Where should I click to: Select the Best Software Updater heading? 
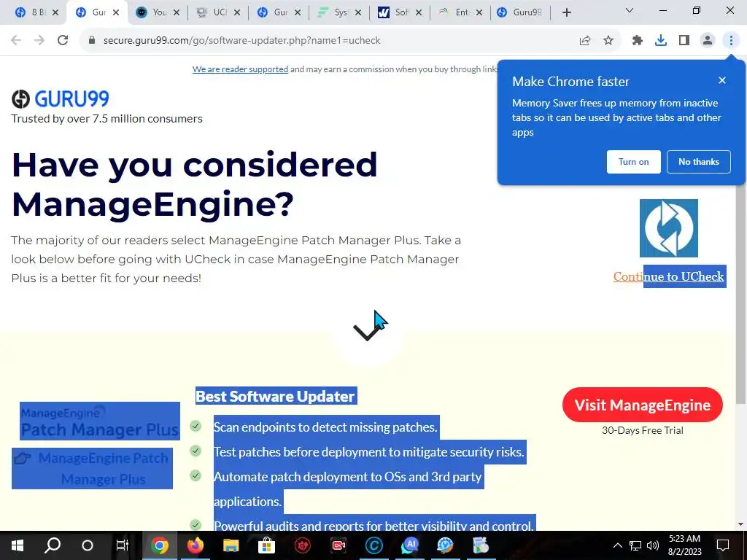click(276, 396)
